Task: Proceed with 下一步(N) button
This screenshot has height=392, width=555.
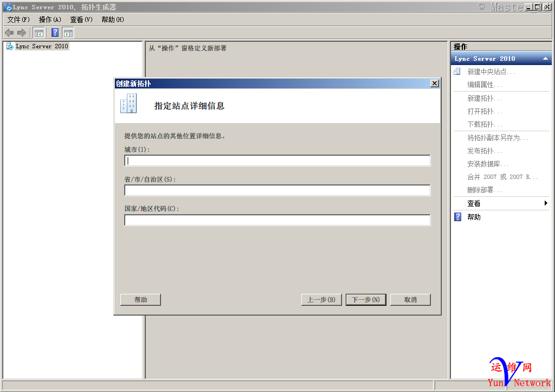Action: pos(366,300)
